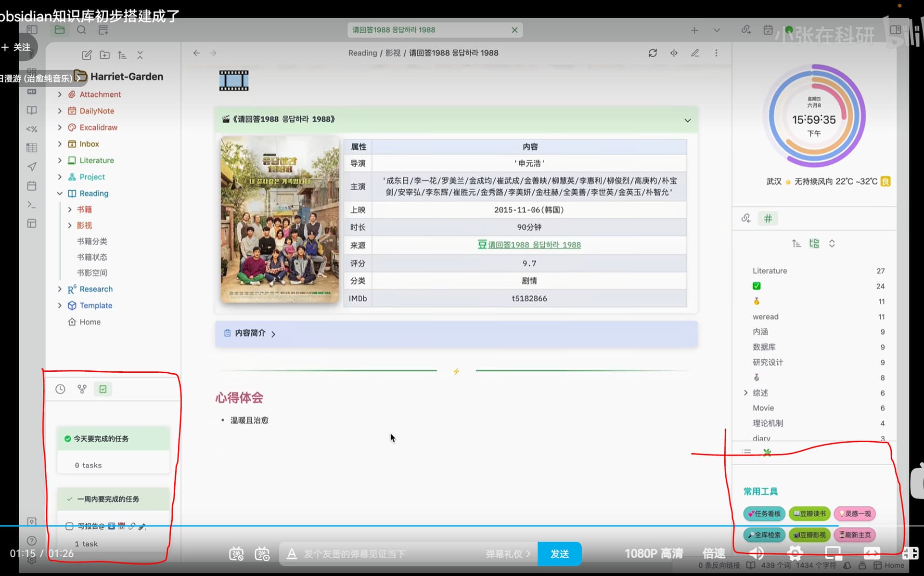The image size is (924, 576).
Task: Open the note's more options menu
Action: click(716, 53)
